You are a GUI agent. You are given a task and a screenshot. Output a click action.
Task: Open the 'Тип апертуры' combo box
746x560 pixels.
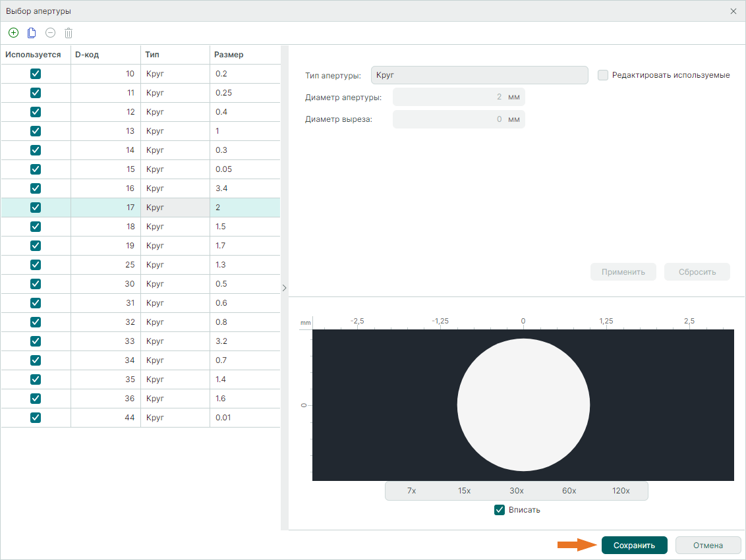pyautogui.click(x=479, y=75)
